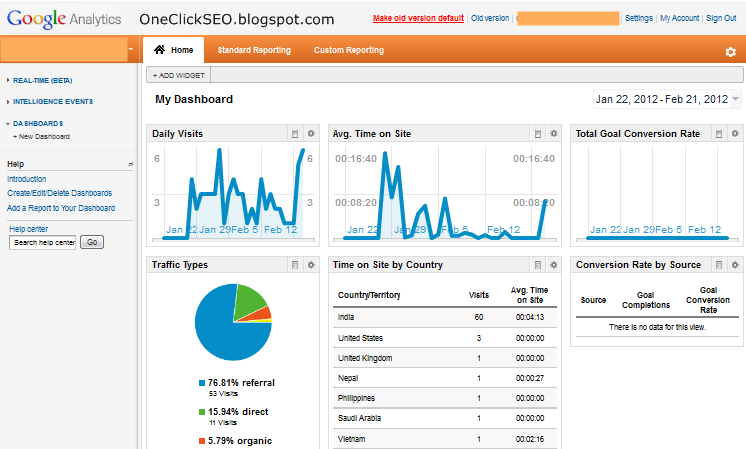This screenshot has height=449, width=746.
Task: Sort by Avg. Time on Site column header
Action: [530, 295]
